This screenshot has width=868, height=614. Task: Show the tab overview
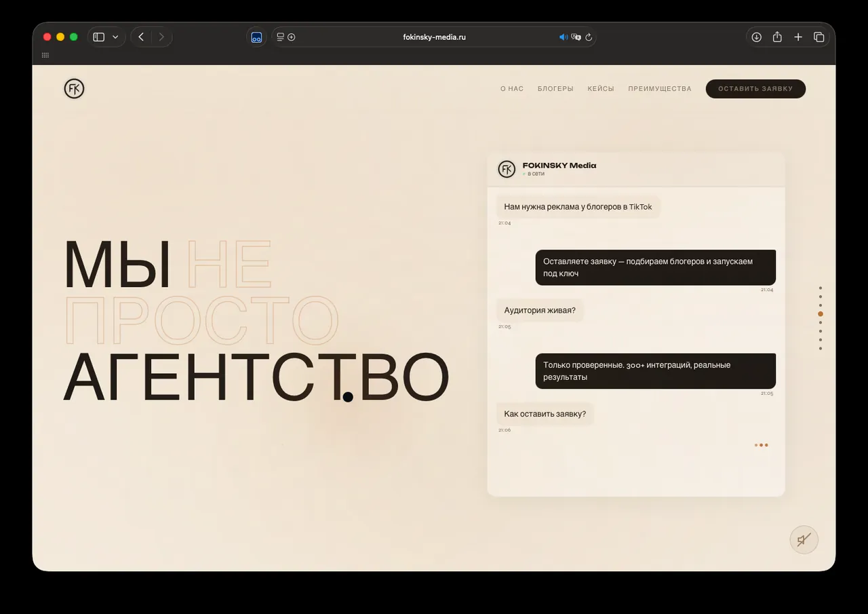click(818, 37)
